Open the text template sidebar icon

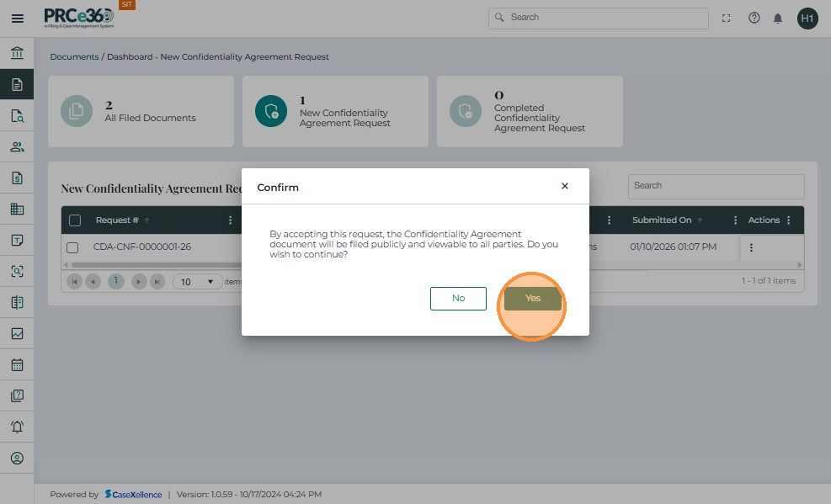[17, 241]
